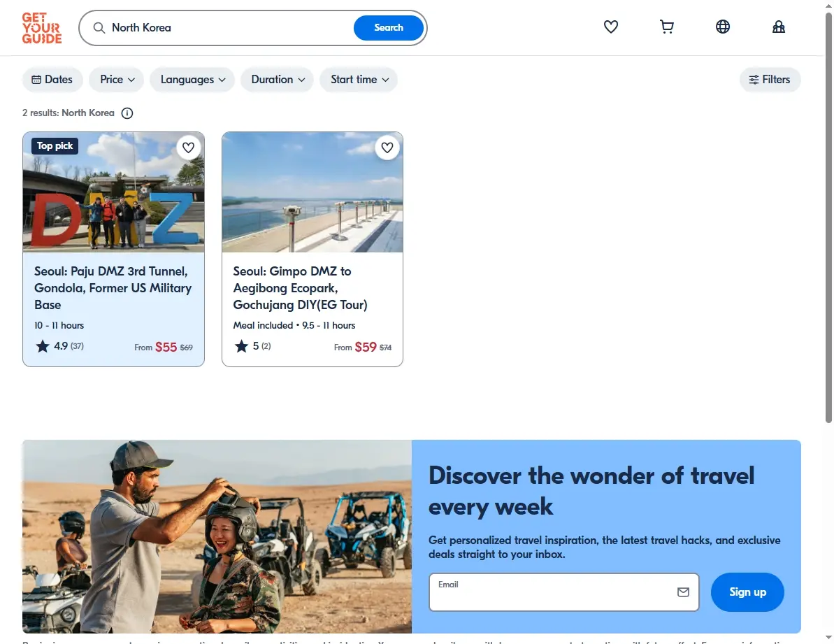Viewport: 834px width, 644px height.
Task: Open the language and currency globe icon
Action: click(722, 27)
